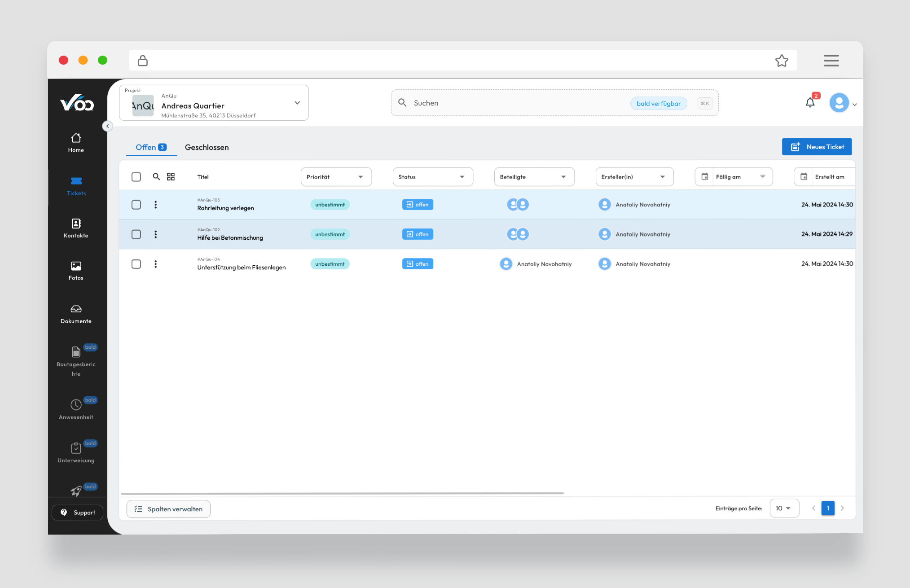Open Kontakte from the sidebar
This screenshot has width=910, height=588.
(x=76, y=228)
